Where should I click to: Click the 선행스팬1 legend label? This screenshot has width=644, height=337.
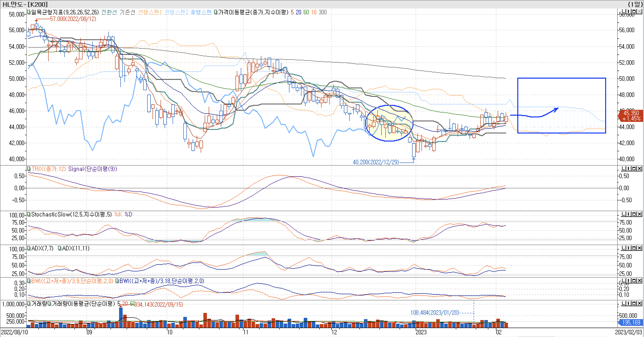[x=150, y=12]
